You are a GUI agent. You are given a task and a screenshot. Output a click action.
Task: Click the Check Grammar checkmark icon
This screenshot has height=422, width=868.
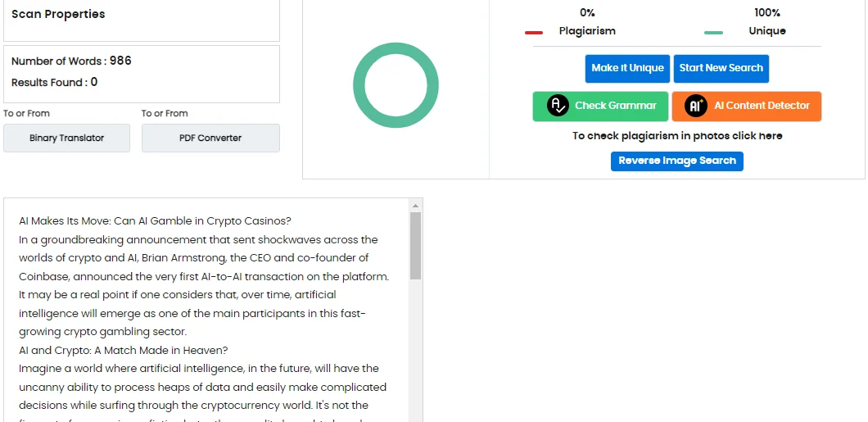[x=558, y=106]
